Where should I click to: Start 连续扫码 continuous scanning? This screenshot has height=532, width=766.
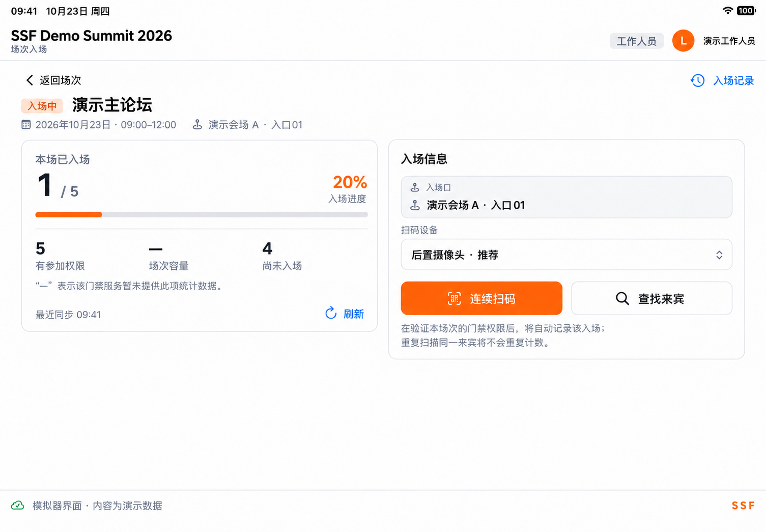pyautogui.click(x=481, y=298)
